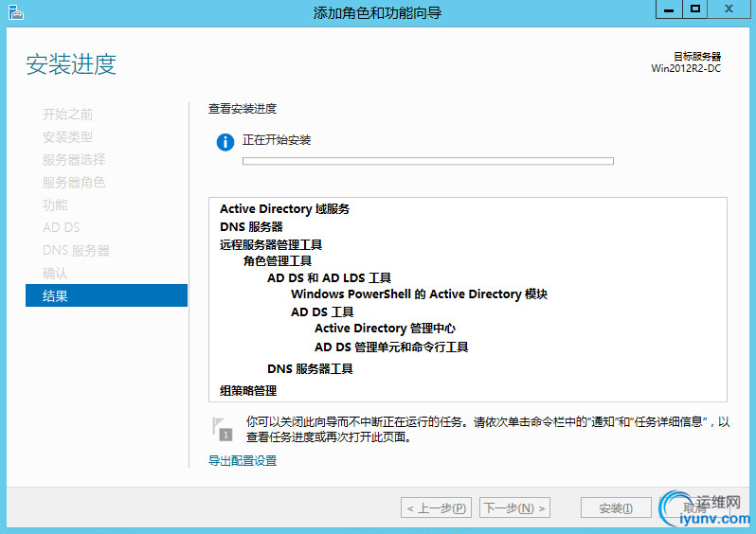Image resolution: width=756 pixels, height=534 pixels.
Task: Close the 添加角色和功能向导 window
Action: pyautogui.click(x=729, y=9)
